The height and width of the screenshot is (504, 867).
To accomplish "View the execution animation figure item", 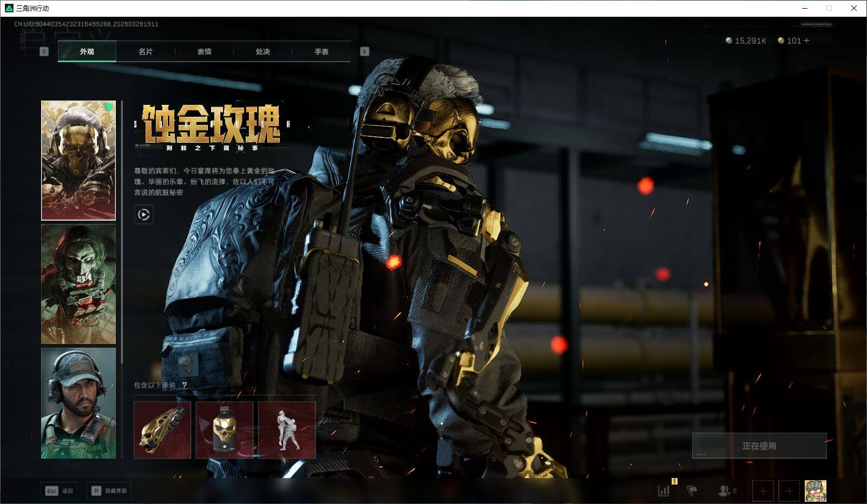I will pos(287,430).
